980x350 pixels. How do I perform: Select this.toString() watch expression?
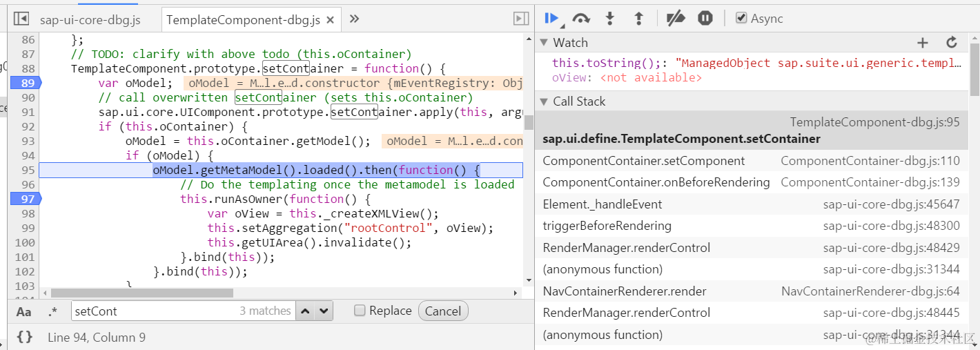pyautogui.click(x=757, y=63)
